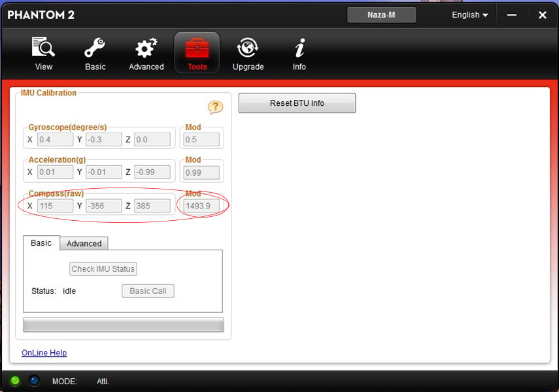Click the Acceleration X value field
The image size is (559, 392).
55,172
